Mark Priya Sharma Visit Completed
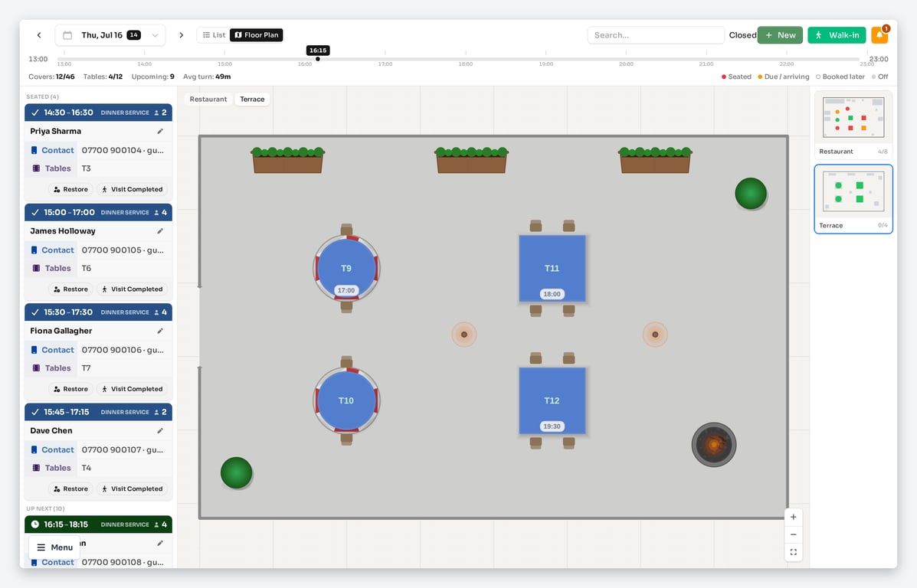 (x=133, y=189)
